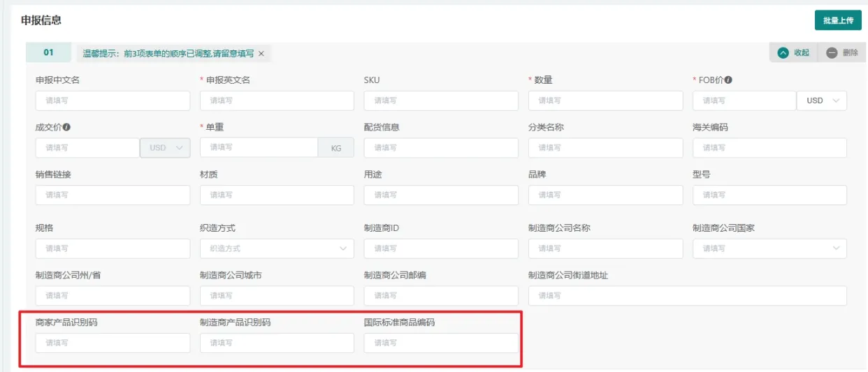Focus the 材质 input field
Image resolution: width=868 pixels, height=372 pixels.
click(x=277, y=195)
